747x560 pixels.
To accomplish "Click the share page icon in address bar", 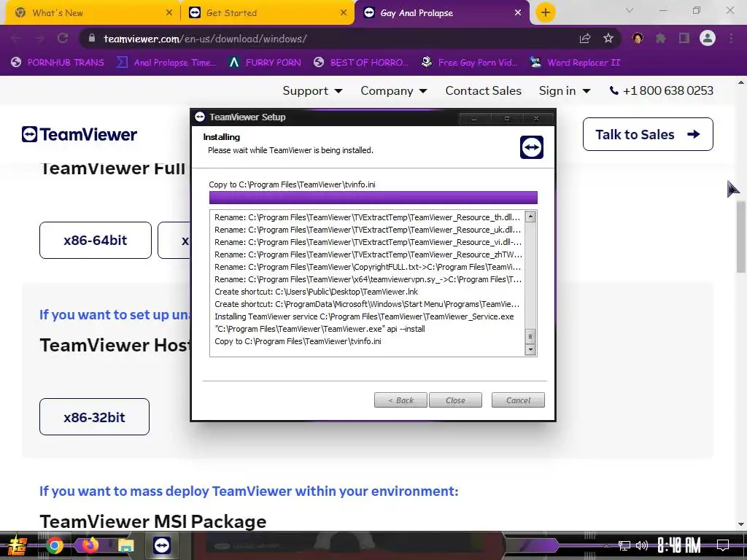I will click(585, 39).
